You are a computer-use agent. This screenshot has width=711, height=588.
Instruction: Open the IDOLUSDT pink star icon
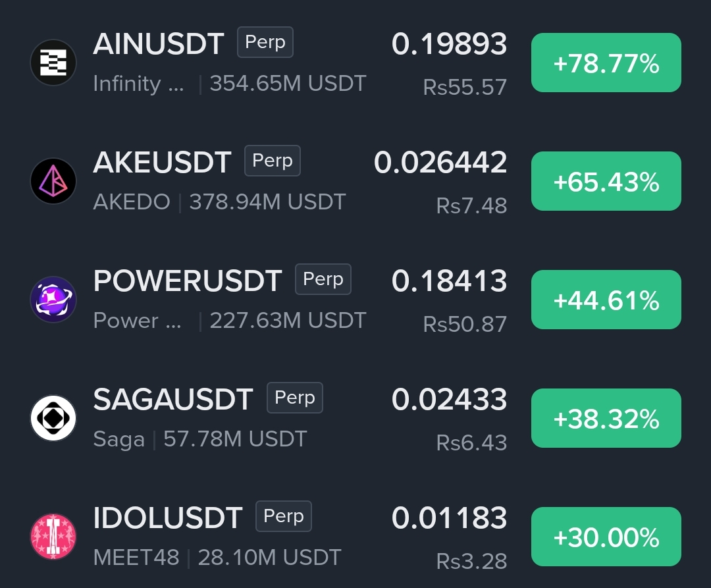coord(53,537)
